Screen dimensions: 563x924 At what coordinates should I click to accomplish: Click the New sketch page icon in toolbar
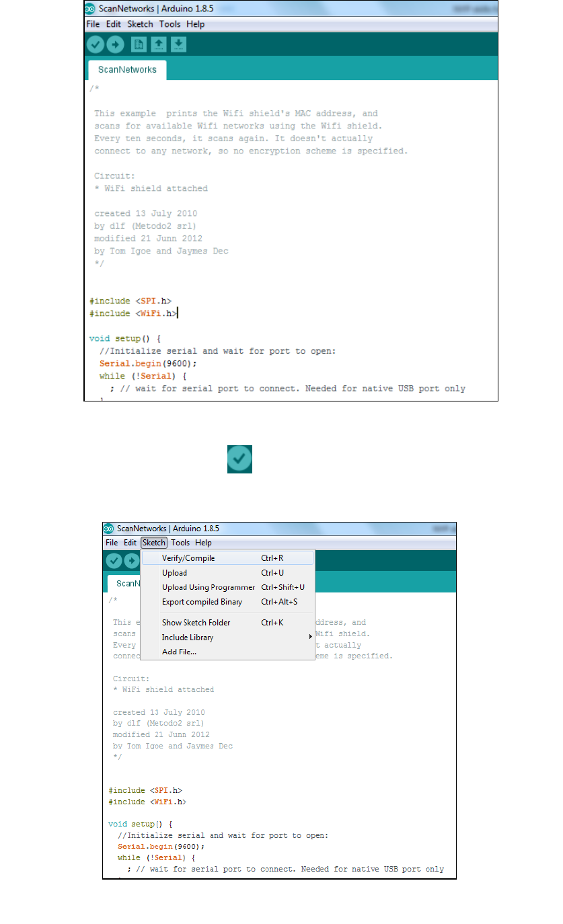pos(139,45)
